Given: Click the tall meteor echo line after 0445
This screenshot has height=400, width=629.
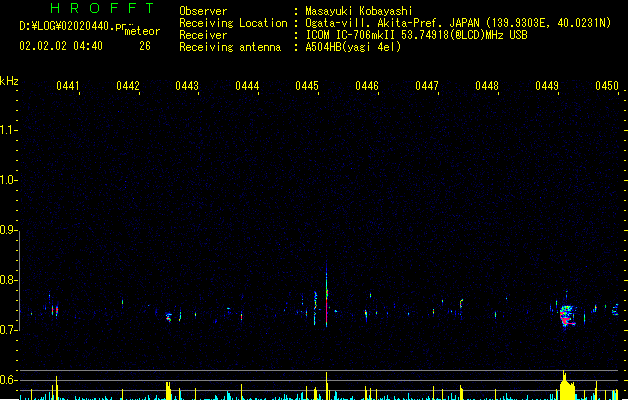Looking at the screenshot, I should (327, 297).
